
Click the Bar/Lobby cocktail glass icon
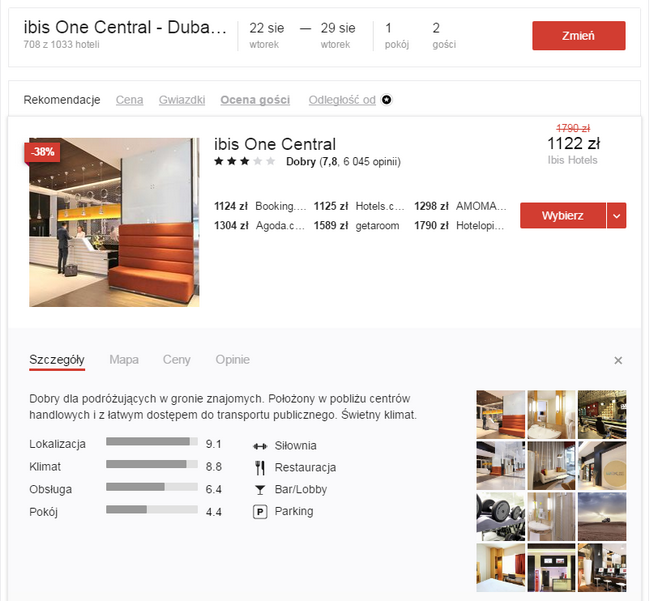coord(260,490)
